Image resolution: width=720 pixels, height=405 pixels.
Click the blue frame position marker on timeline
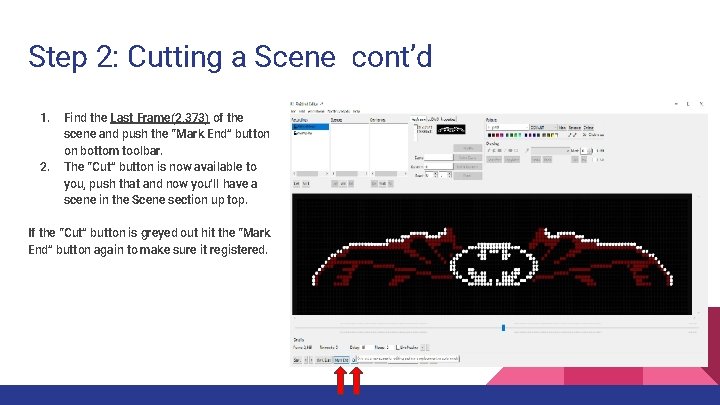click(503, 327)
